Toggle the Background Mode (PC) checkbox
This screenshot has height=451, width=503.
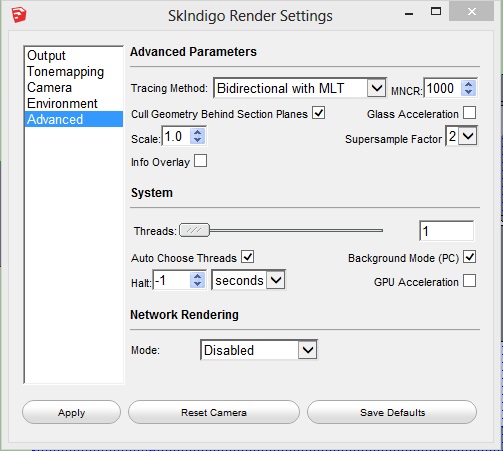point(469,257)
